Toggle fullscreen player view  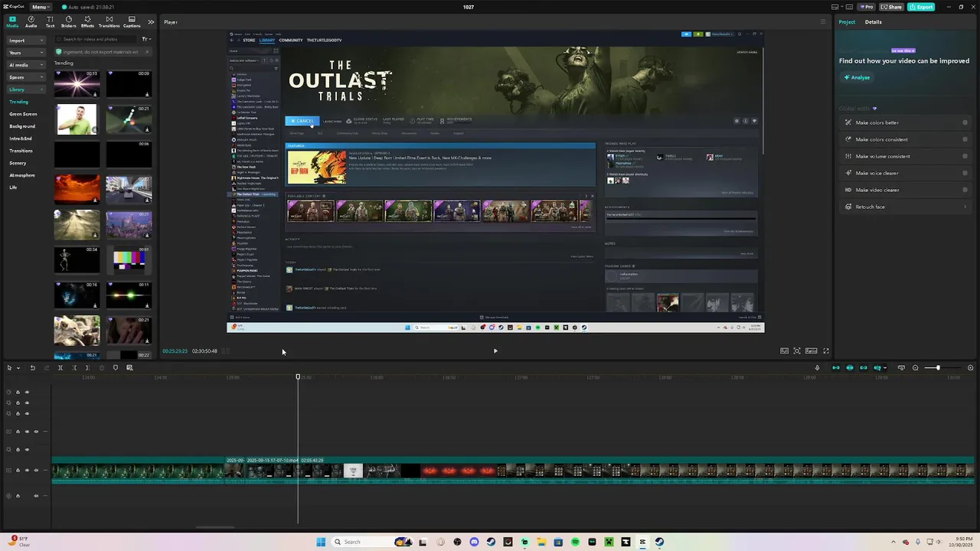click(826, 351)
